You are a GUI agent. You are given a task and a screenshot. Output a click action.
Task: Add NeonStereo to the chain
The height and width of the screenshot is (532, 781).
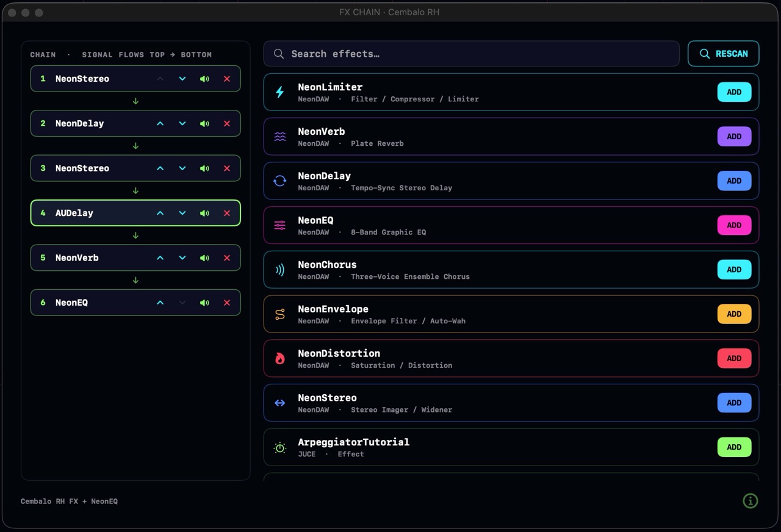click(734, 403)
